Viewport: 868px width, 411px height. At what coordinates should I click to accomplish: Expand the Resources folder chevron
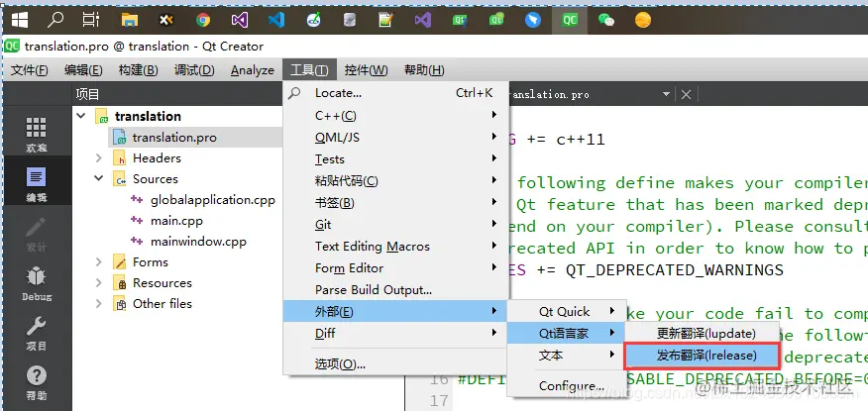[x=98, y=283]
